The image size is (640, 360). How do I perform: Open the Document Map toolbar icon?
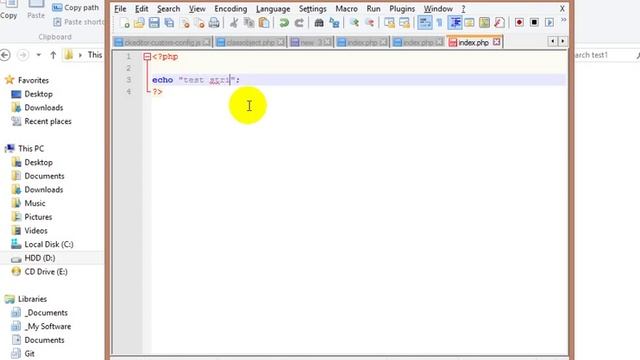pyautogui.click(x=484, y=23)
